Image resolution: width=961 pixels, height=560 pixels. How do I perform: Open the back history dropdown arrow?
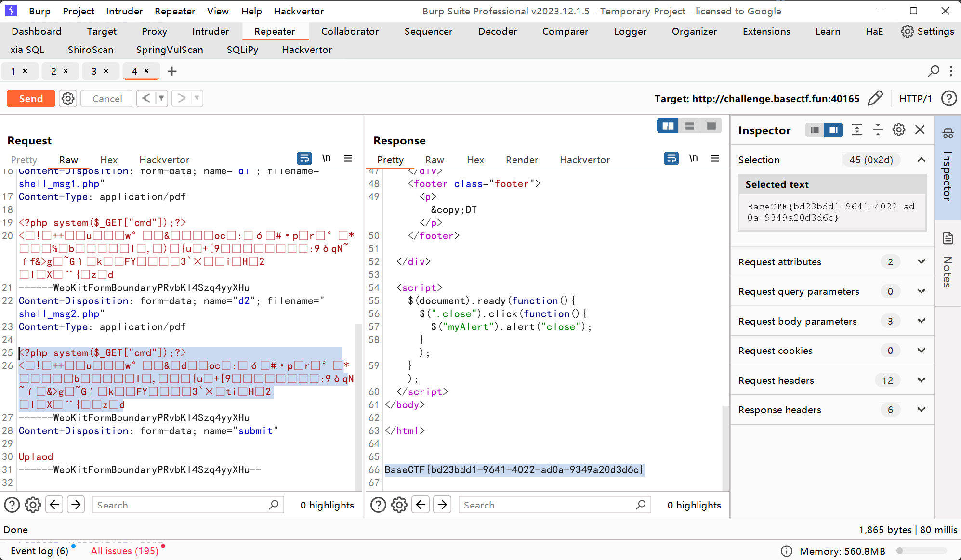click(161, 98)
